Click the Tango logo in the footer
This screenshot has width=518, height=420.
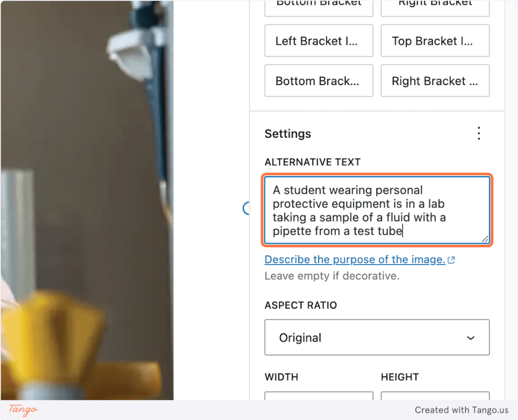click(x=23, y=410)
